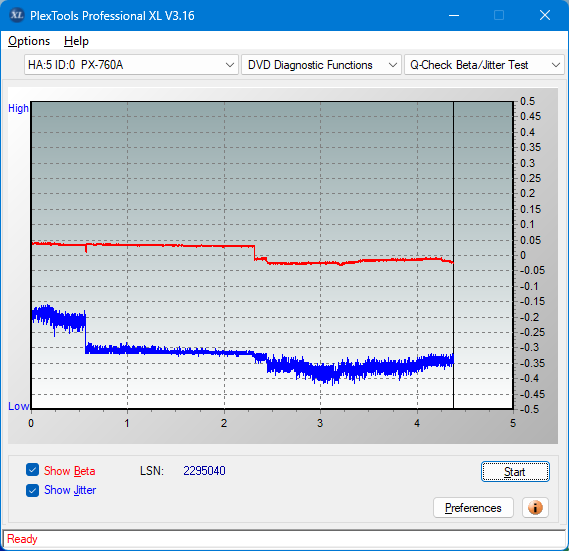
Task: Click the Low label on graph
Action: click(18, 406)
